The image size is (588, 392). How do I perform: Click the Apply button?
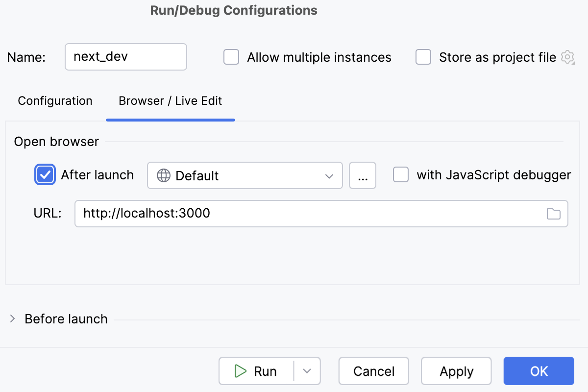tap(456, 371)
